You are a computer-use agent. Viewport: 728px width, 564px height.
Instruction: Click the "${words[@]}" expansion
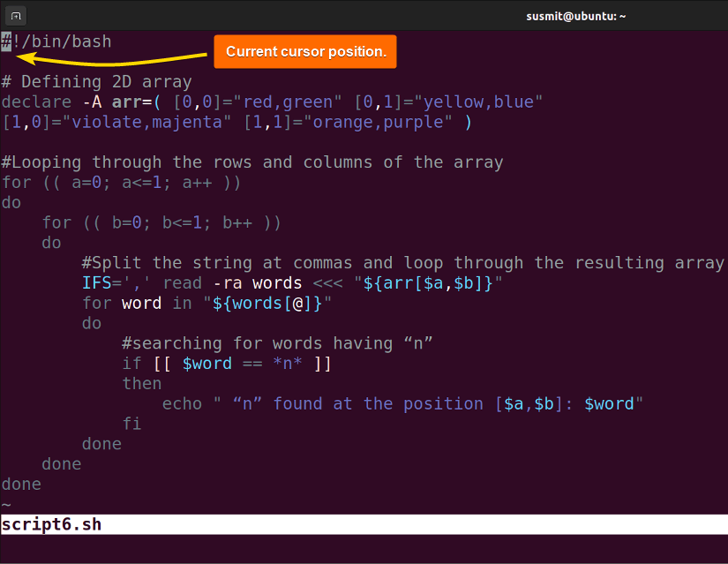267,304
